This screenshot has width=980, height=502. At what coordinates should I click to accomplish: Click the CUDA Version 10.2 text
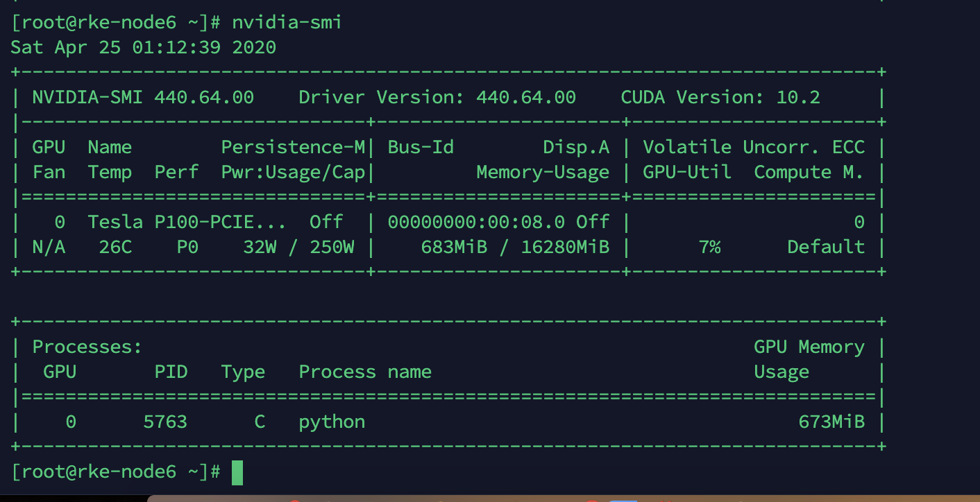pyautogui.click(x=720, y=97)
